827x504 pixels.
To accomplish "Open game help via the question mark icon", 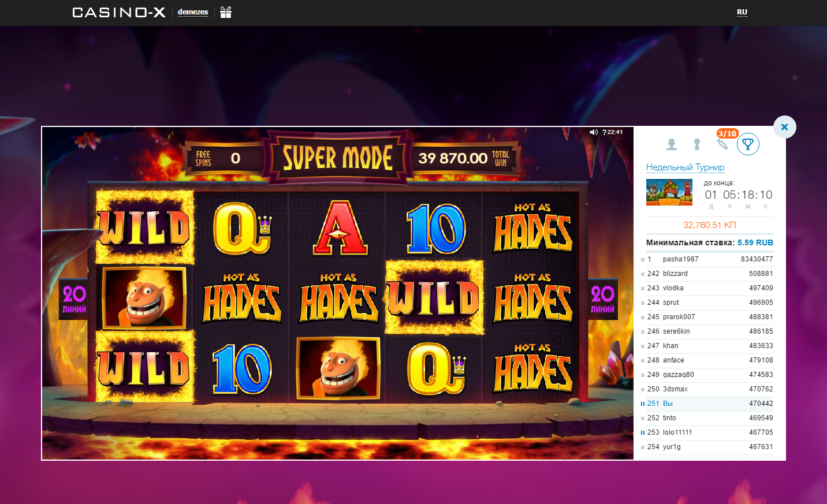I will (x=604, y=132).
